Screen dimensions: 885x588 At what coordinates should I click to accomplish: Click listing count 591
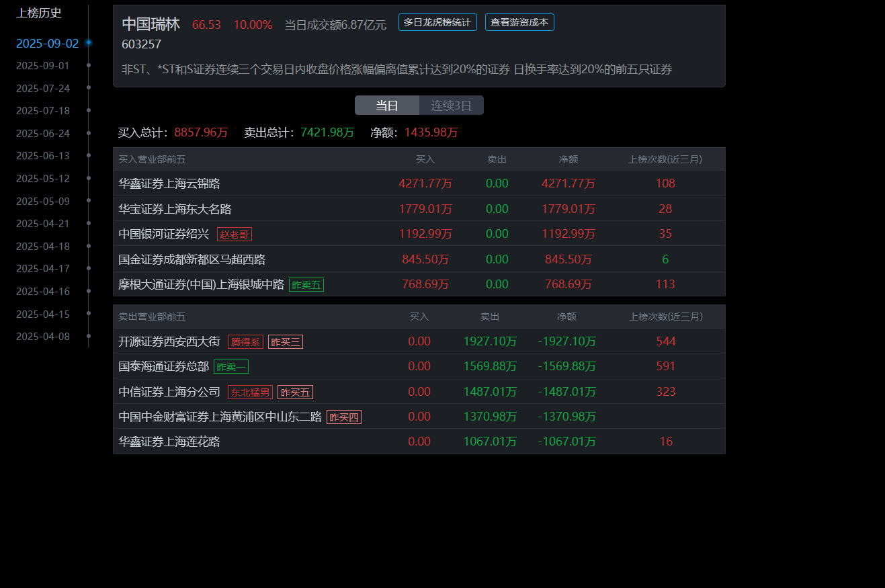[666, 366]
